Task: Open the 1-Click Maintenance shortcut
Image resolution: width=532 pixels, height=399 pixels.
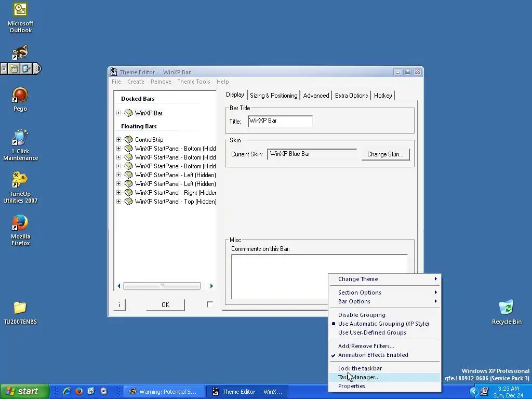Action: (x=20, y=145)
